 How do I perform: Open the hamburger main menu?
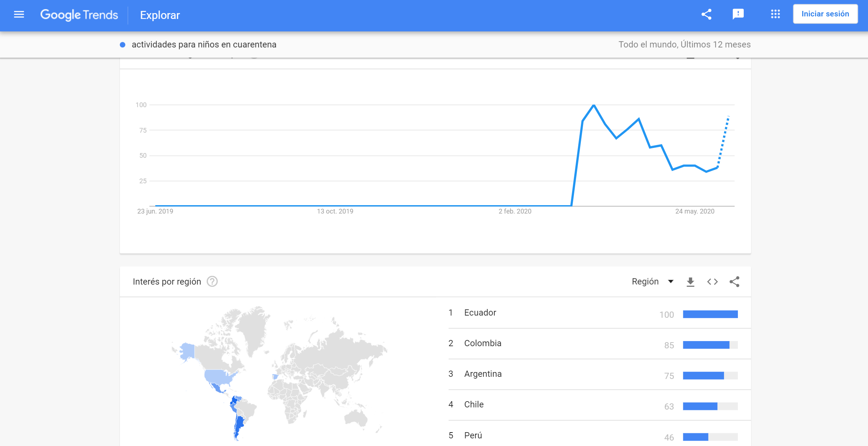tap(19, 15)
